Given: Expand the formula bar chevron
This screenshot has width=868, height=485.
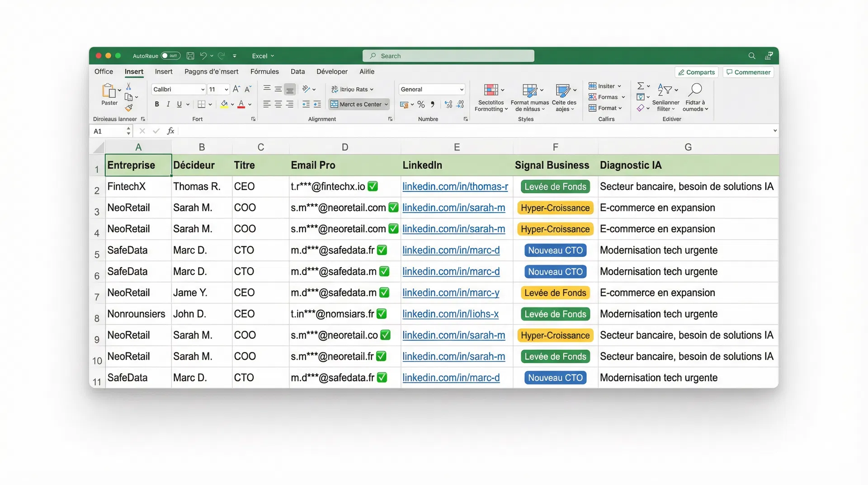Looking at the screenshot, I should click(775, 131).
